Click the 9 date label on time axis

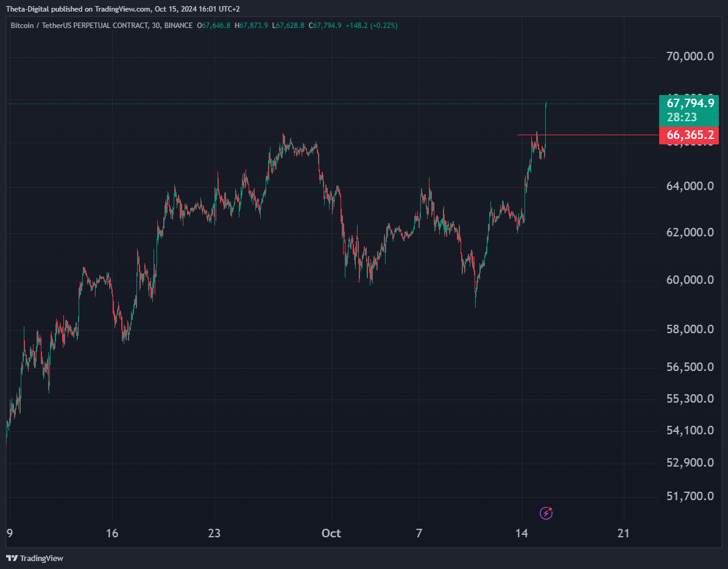(10, 533)
